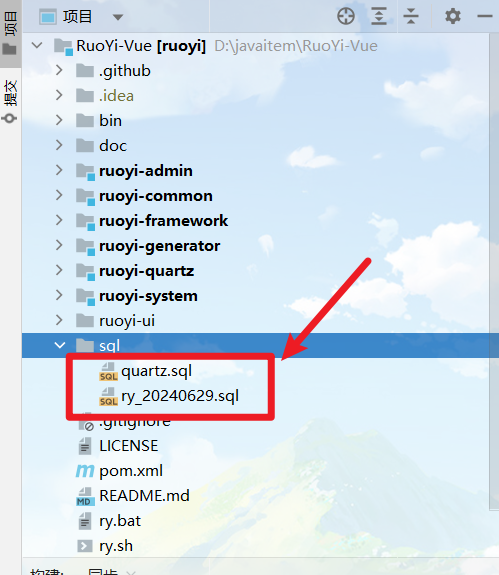The image size is (499, 575).
Task: Select the ruoyi-generator module
Action: point(159,246)
